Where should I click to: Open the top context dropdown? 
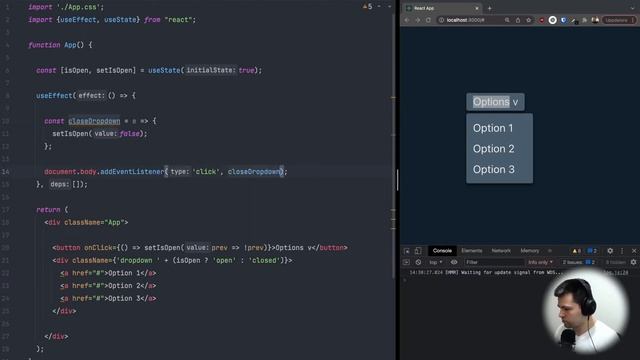pos(436,262)
